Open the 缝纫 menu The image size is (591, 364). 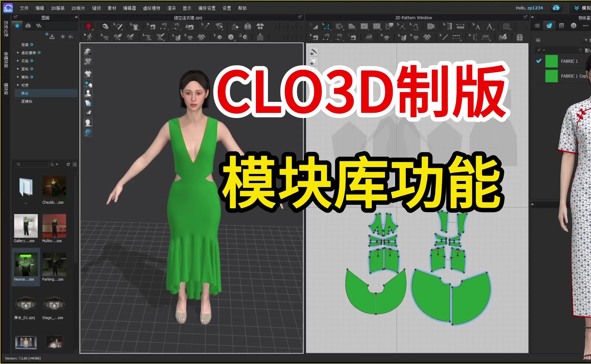pos(96,8)
